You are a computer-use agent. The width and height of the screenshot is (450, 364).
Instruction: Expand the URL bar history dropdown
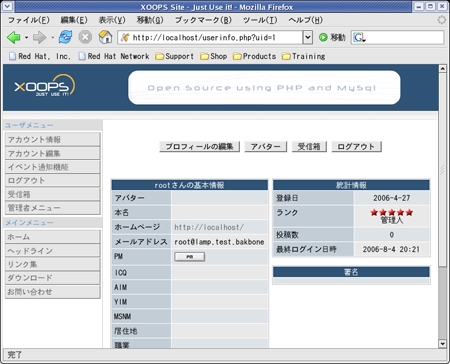point(308,37)
